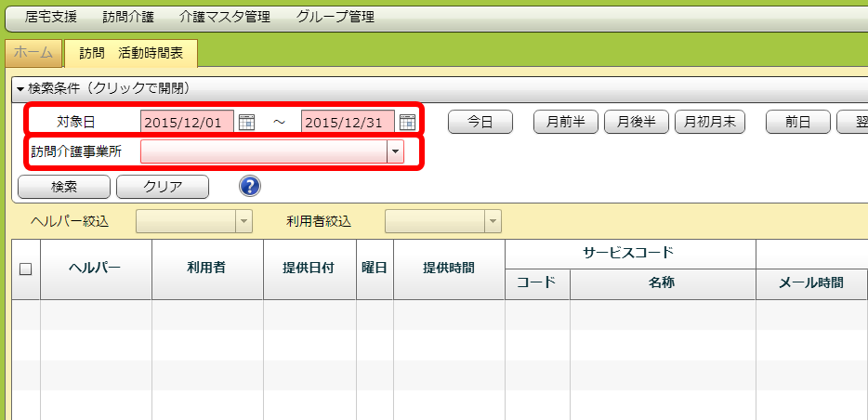This screenshot has height=420, width=868.
Task: Set the date to 今日
Action: tap(481, 122)
